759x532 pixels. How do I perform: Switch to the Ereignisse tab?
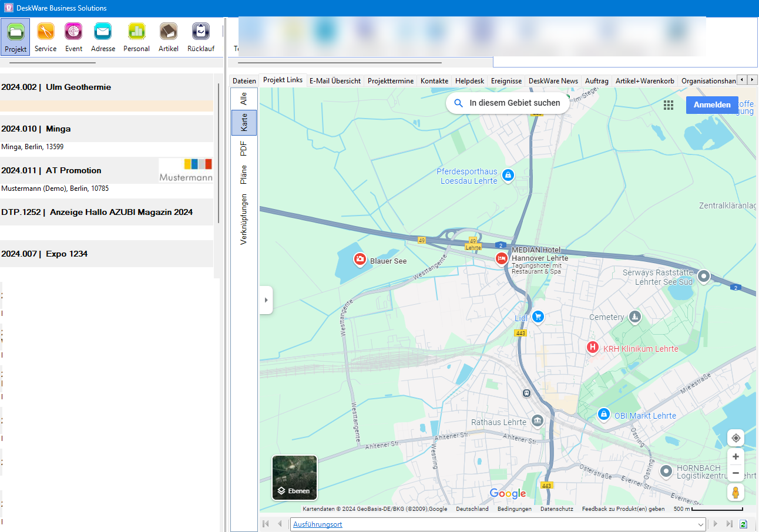[x=506, y=81]
